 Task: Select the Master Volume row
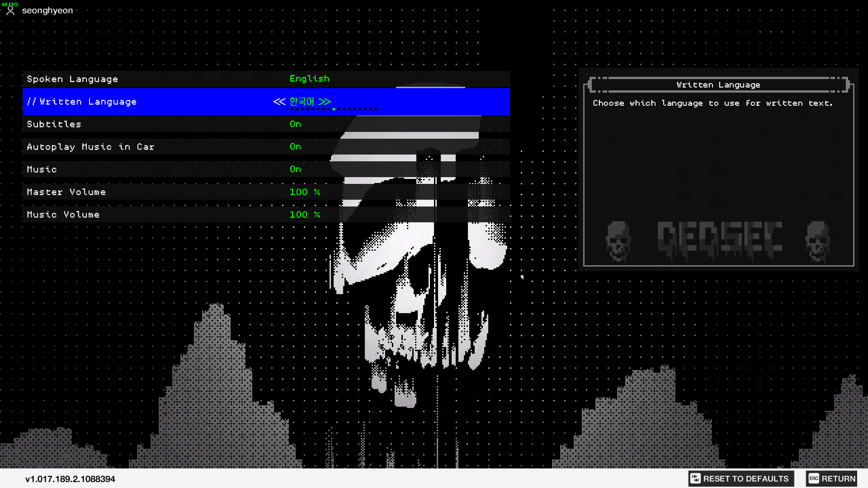click(x=266, y=192)
